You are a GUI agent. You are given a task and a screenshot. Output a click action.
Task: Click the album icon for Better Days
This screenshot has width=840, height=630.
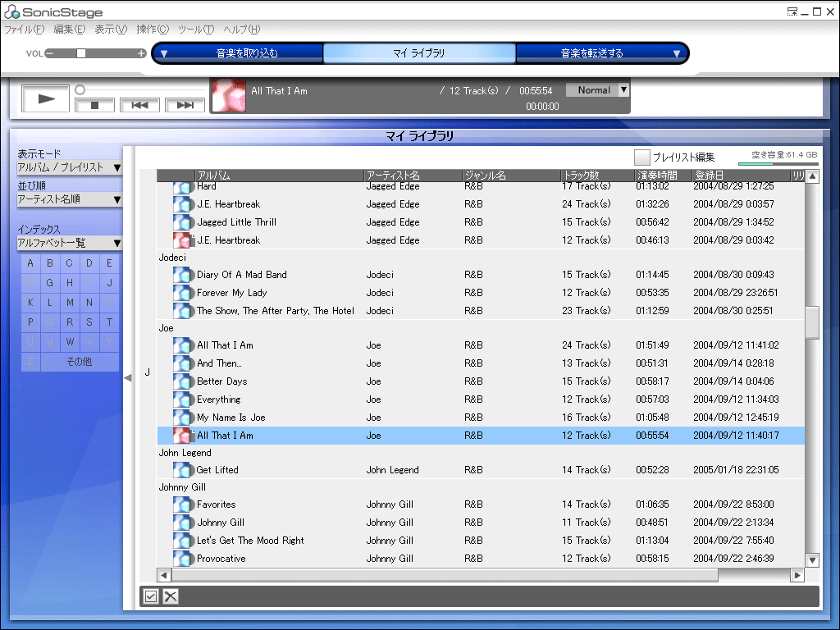click(x=181, y=381)
